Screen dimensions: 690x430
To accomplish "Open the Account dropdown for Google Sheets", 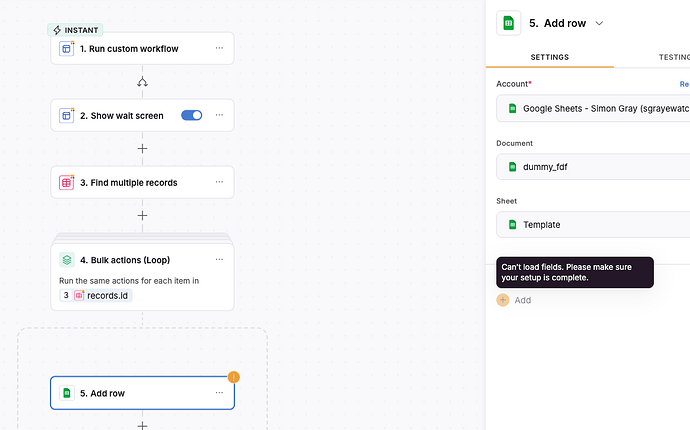I will (x=595, y=108).
